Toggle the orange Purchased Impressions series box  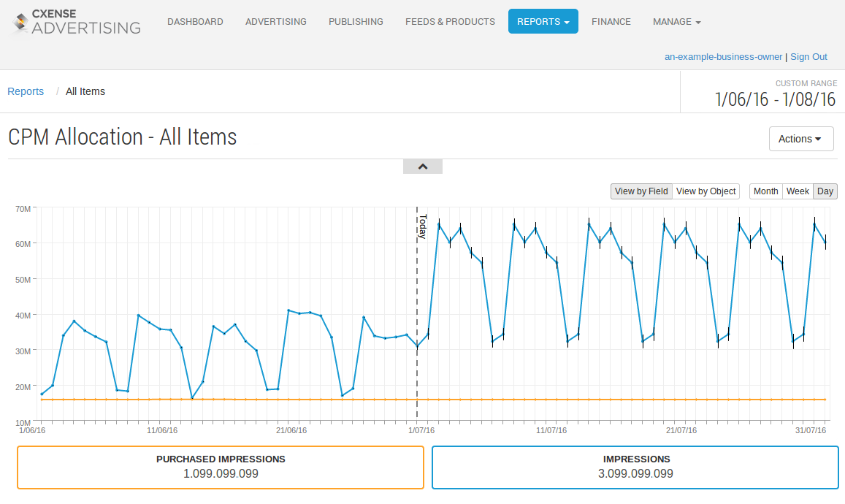coord(221,467)
